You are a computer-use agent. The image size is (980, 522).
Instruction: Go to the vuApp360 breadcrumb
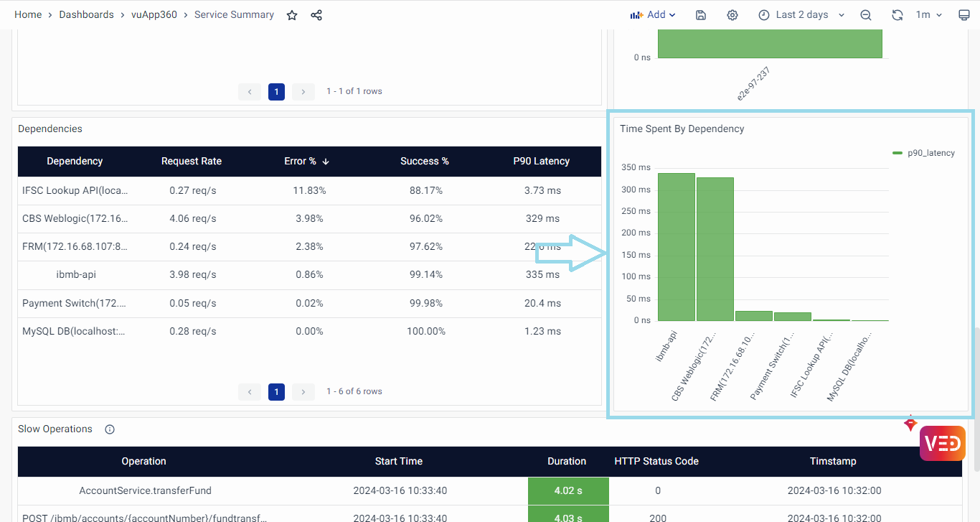[154, 15]
